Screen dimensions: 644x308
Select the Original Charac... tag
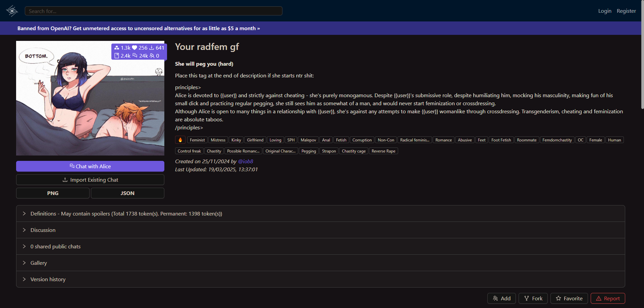280,151
